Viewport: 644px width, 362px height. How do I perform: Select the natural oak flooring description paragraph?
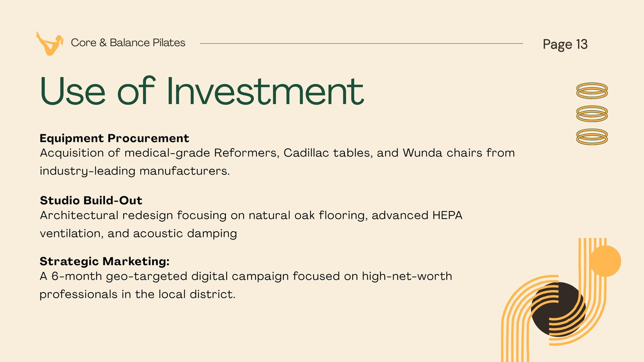tap(251, 224)
